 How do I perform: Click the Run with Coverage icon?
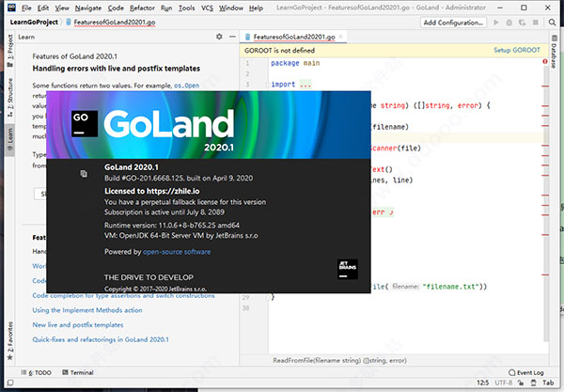pos(522,23)
